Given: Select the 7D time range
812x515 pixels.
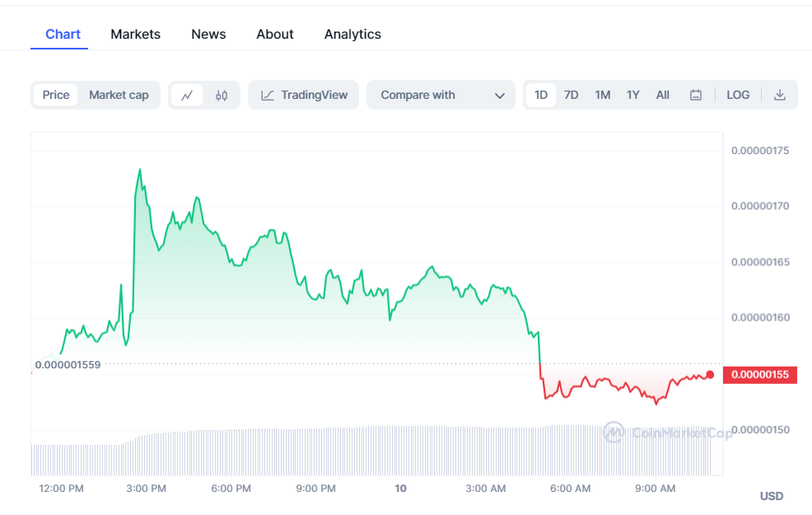Looking at the screenshot, I should tap(571, 96).
